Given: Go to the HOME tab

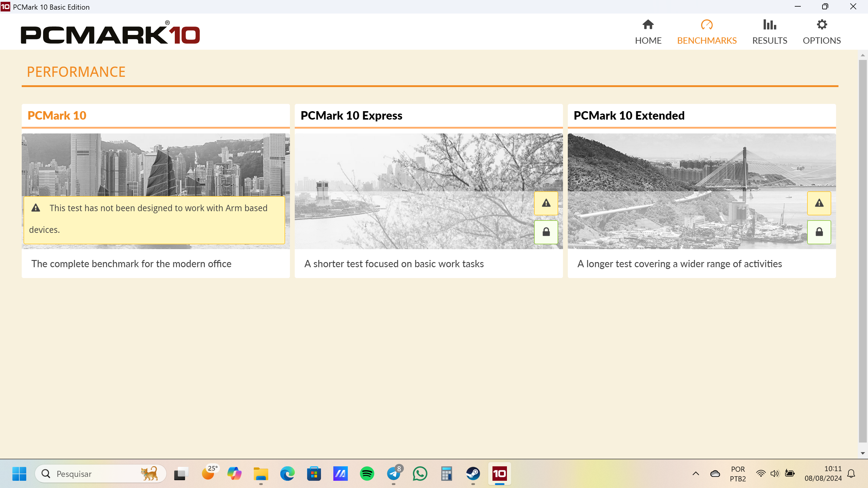Looking at the screenshot, I should tap(648, 32).
